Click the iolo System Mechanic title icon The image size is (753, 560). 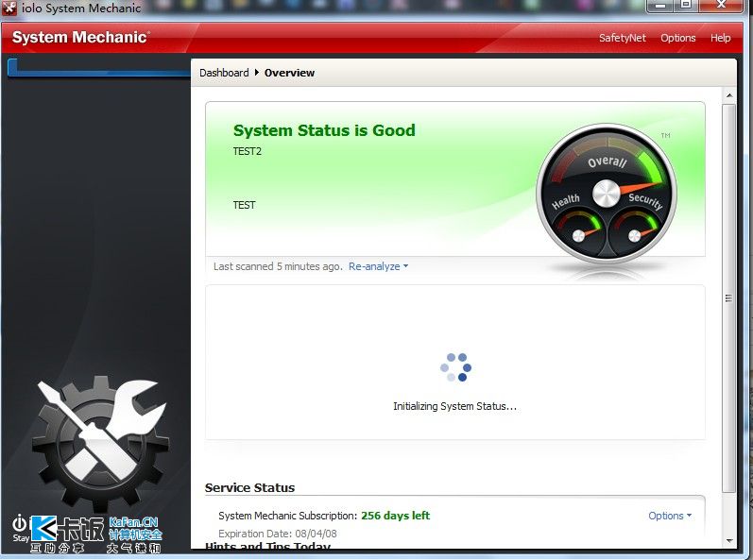pyautogui.click(x=9, y=8)
